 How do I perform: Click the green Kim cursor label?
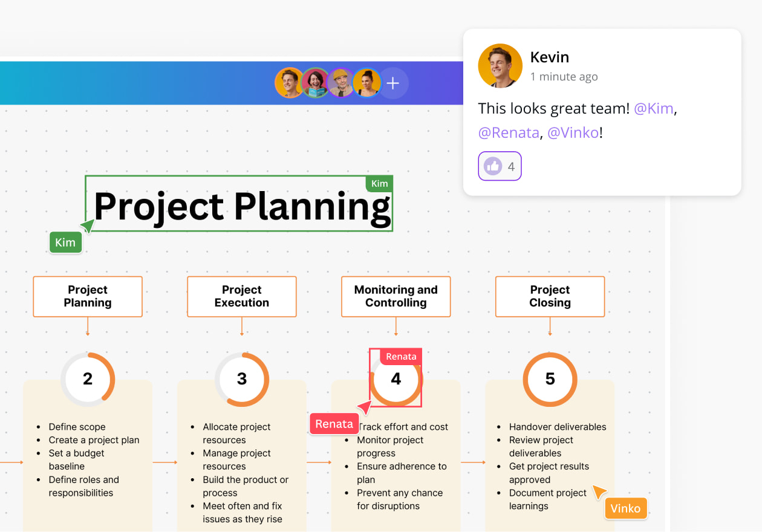pyautogui.click(x=65, y=242)
